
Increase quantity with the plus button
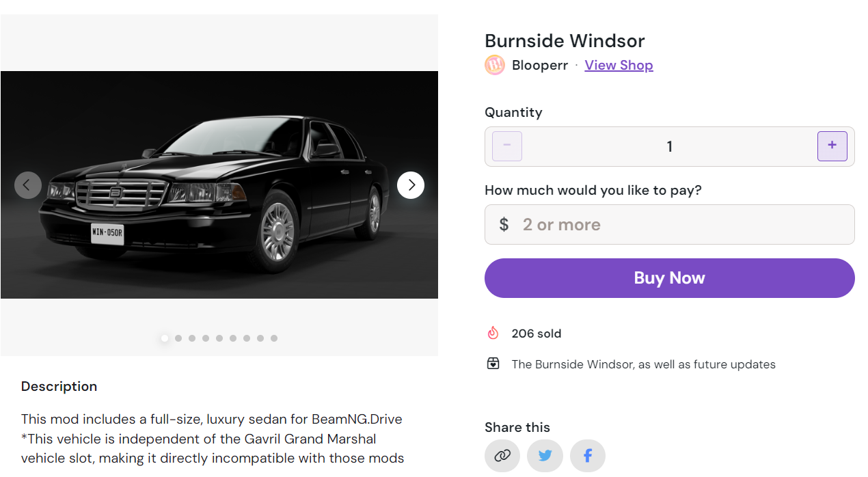pos(832,146)
